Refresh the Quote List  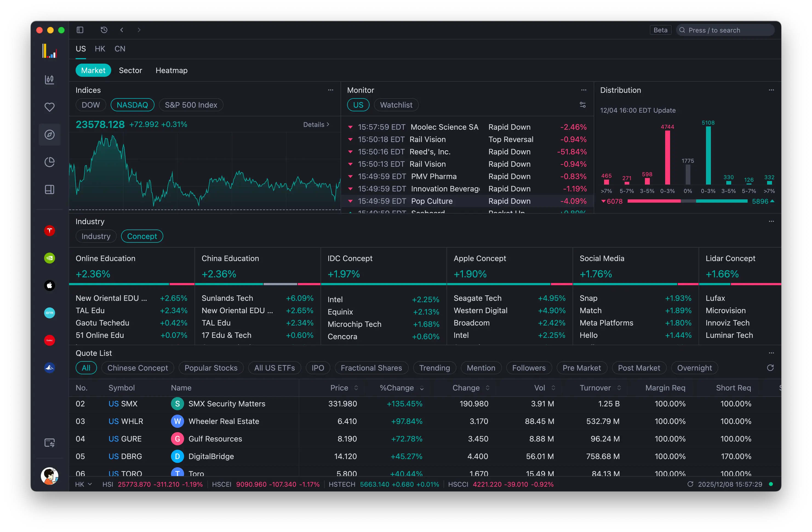point(770,368)
